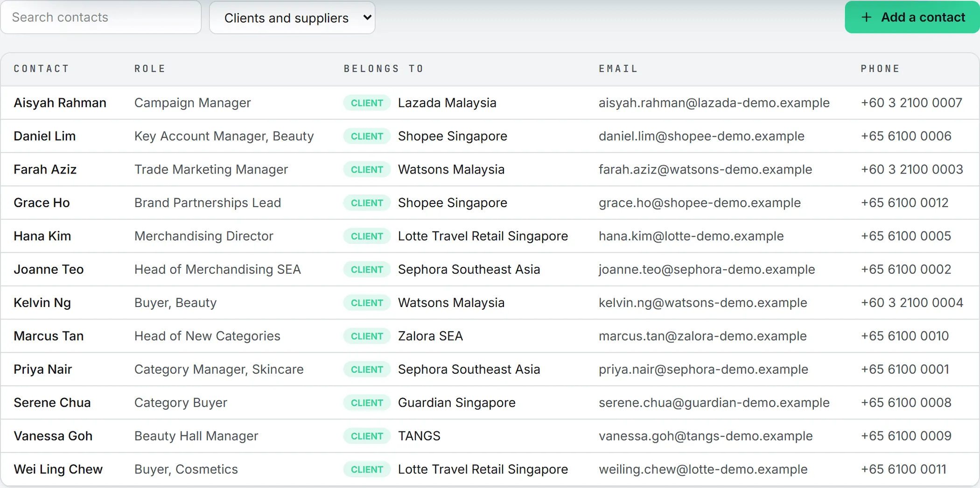Image resolution: width=980 pixels, height=488 pixels.
Task: Click phone +60 3 2100 0003
Action: tap(912, 169)
